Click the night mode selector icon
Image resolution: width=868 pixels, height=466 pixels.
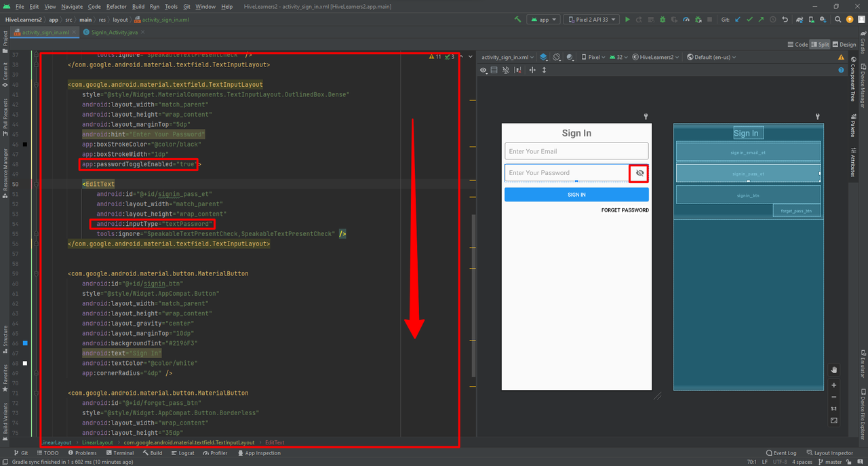click(x=570, y=57)
